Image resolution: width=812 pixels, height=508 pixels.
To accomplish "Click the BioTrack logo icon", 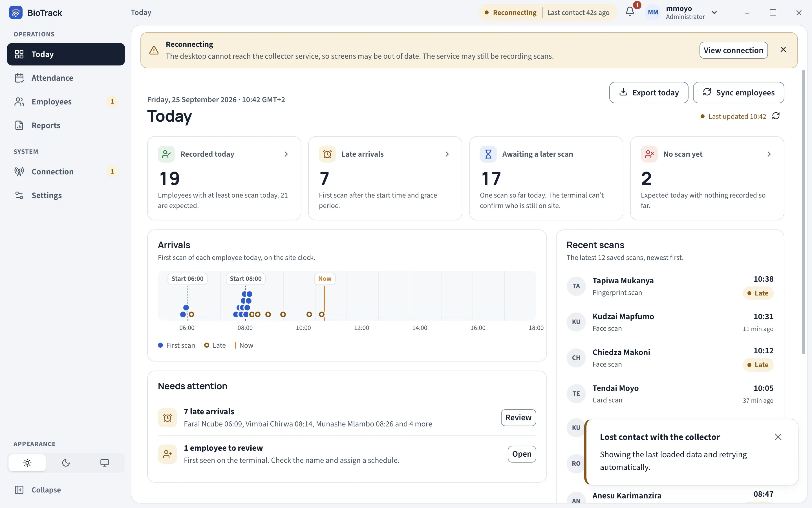I will tap(16, 12).
